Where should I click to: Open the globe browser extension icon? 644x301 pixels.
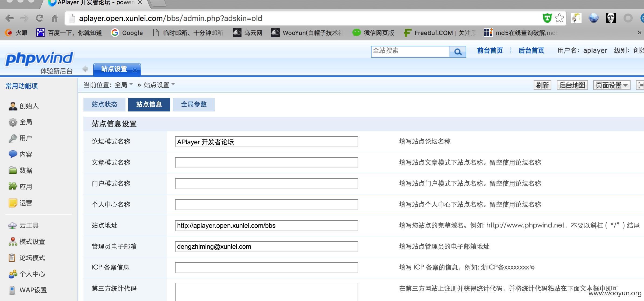(593, 18)
